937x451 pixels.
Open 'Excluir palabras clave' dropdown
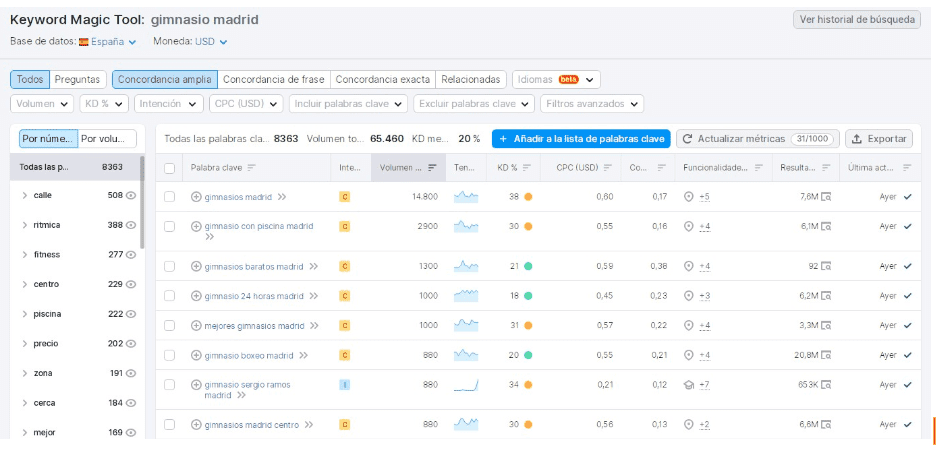pyautogui.click(x=474, y=104)
